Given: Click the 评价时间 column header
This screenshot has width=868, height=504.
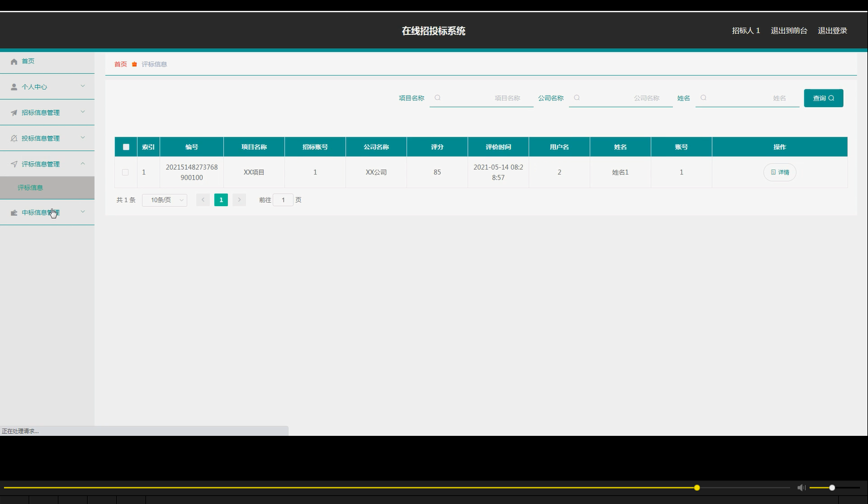Looking at the screenshot, I should (x=499, y=147).
